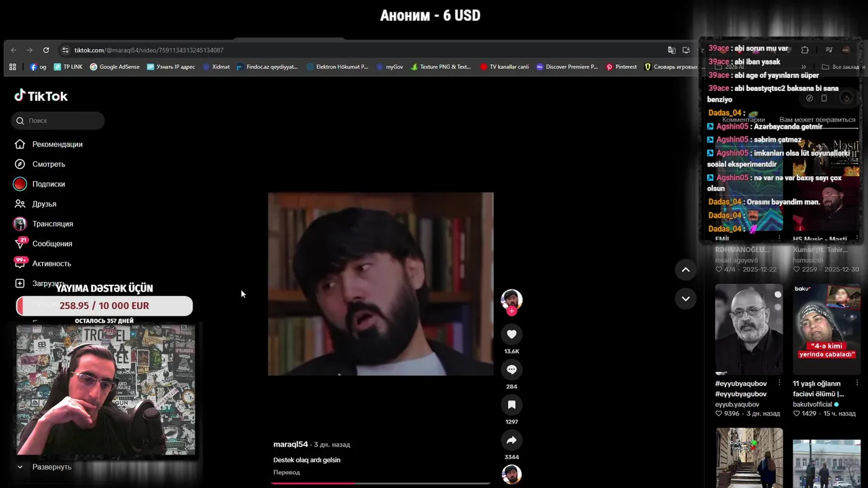Share video with arrow icon
Image resolution: width=868 pixels, height=488 pixels.
tap(511, 440)
